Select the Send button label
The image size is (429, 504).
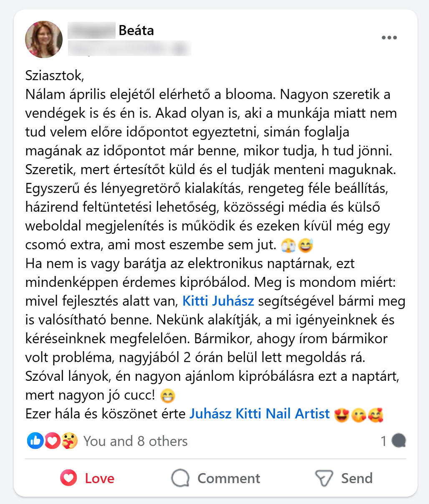tap(357, 478)
